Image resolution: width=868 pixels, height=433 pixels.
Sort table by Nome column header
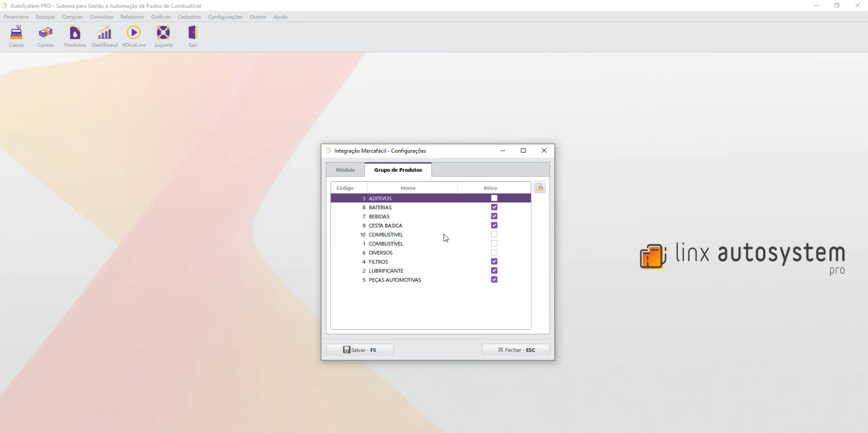[x=412, y=188]
